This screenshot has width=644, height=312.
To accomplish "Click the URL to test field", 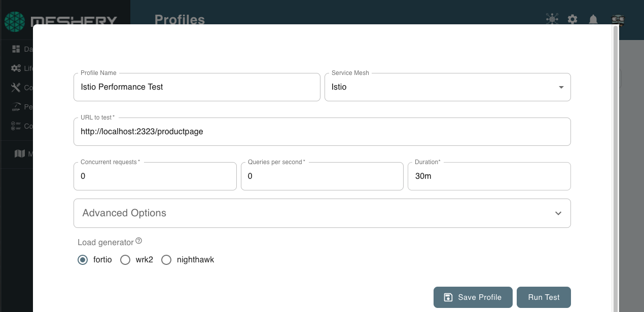I will tap(322, 132).
